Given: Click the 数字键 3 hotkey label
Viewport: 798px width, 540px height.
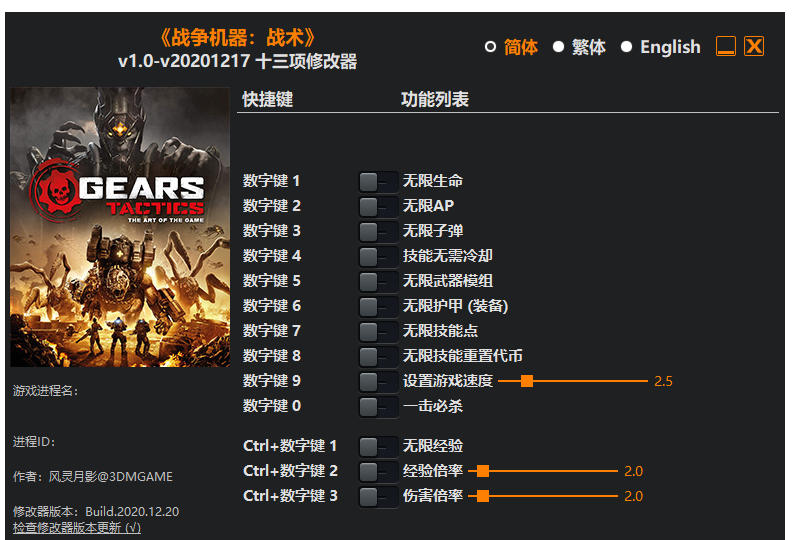Looking at the screenshot, I should click(271, 231).
